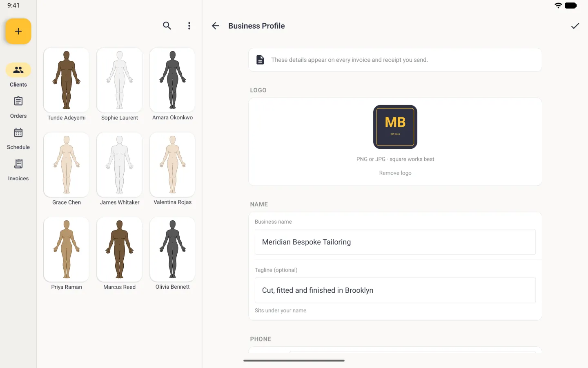The width and height of the screenshot is (588, 368).
Task: Click the Business Profile title text
Action: 256,26
